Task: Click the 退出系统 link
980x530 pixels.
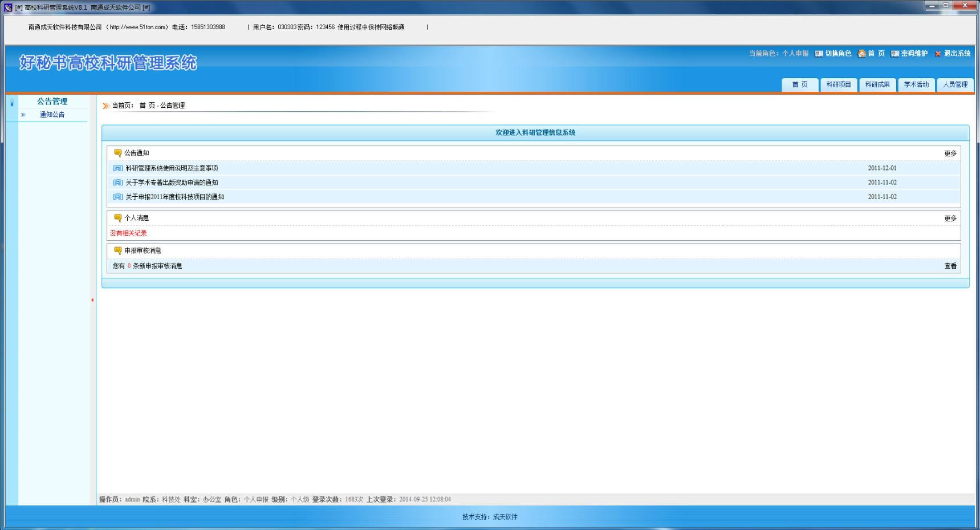Action: click(x=957, y=54)
